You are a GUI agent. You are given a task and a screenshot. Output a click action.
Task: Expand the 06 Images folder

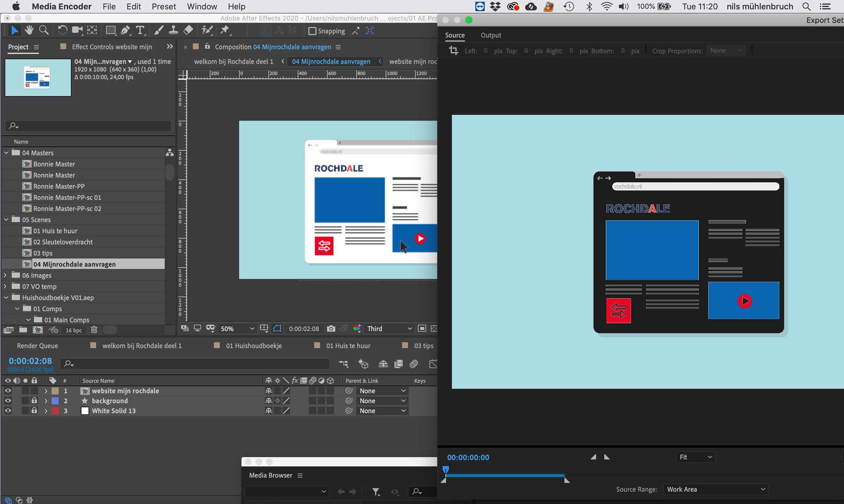tap(5, 275)
